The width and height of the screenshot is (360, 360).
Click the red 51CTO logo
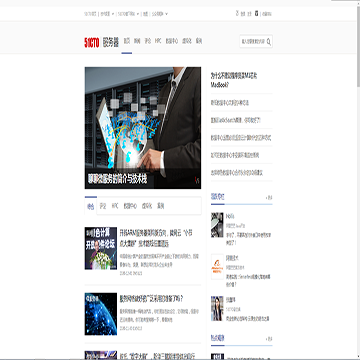pyautogui.click(x=92, y=42)
